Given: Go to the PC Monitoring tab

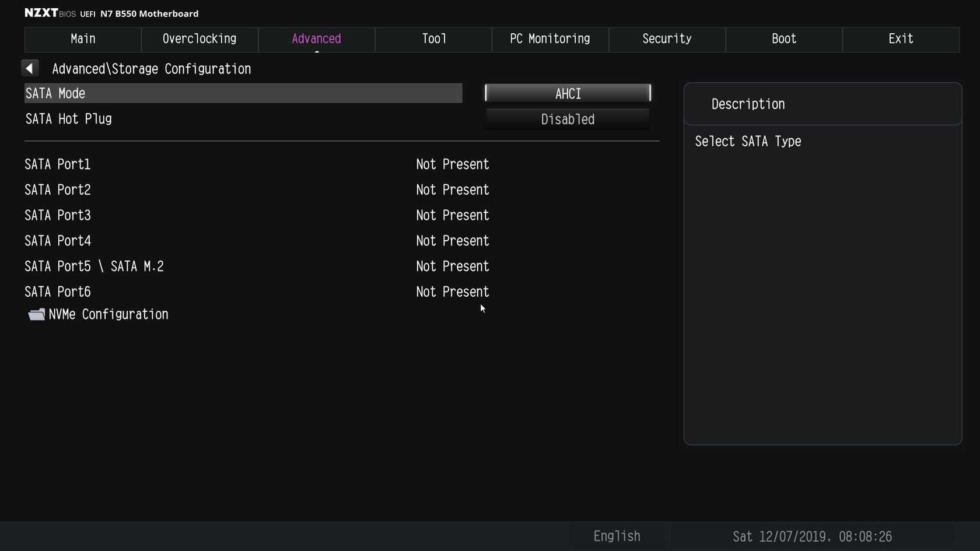Looking at the screenshot, I should [x=550, y=39].
